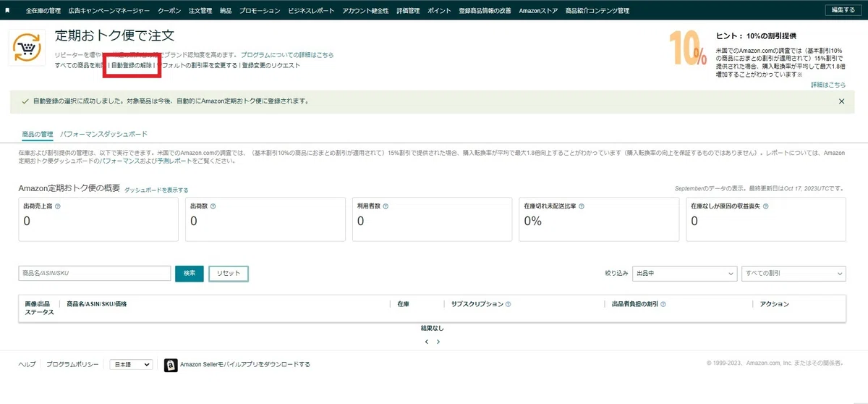Screen dimensions: 868x404
Task: Open ポイント menu item
Action: tap(439, 11)
